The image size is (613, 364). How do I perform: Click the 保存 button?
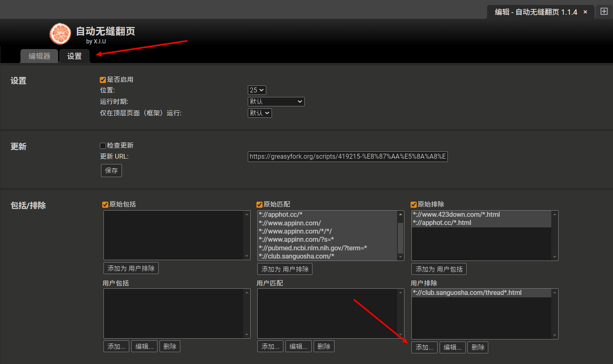(x=111, y=171)
